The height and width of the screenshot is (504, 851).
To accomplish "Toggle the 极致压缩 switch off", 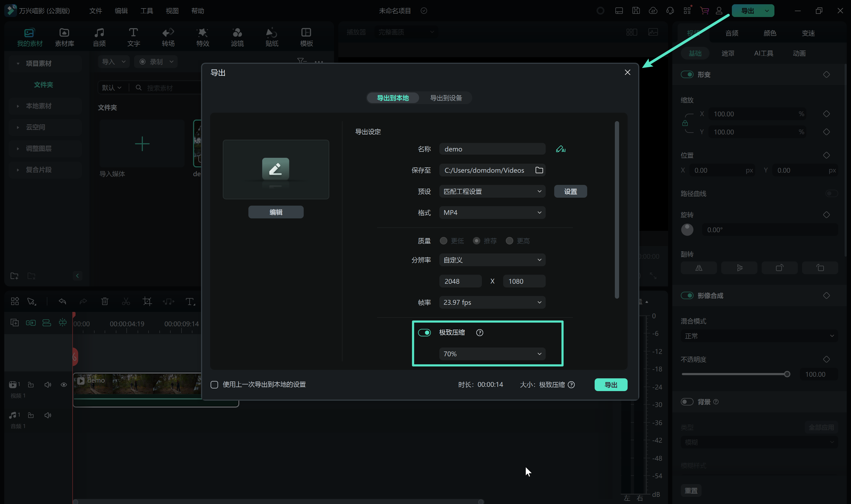I will coord(424,332).
